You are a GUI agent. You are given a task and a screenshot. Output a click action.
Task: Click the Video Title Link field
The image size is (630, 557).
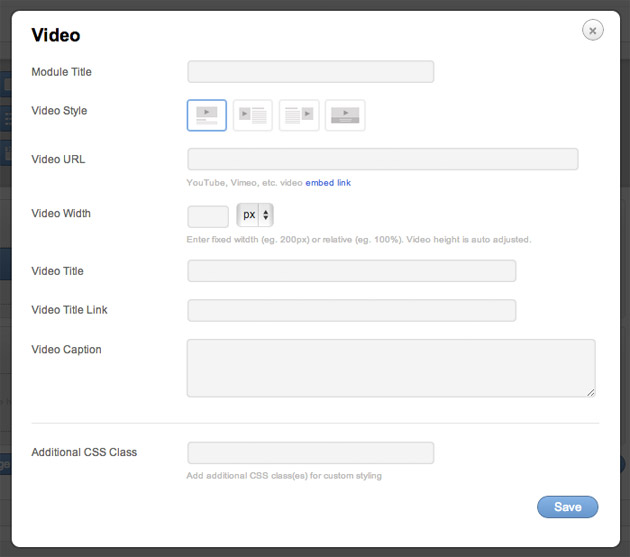[352, 310]
